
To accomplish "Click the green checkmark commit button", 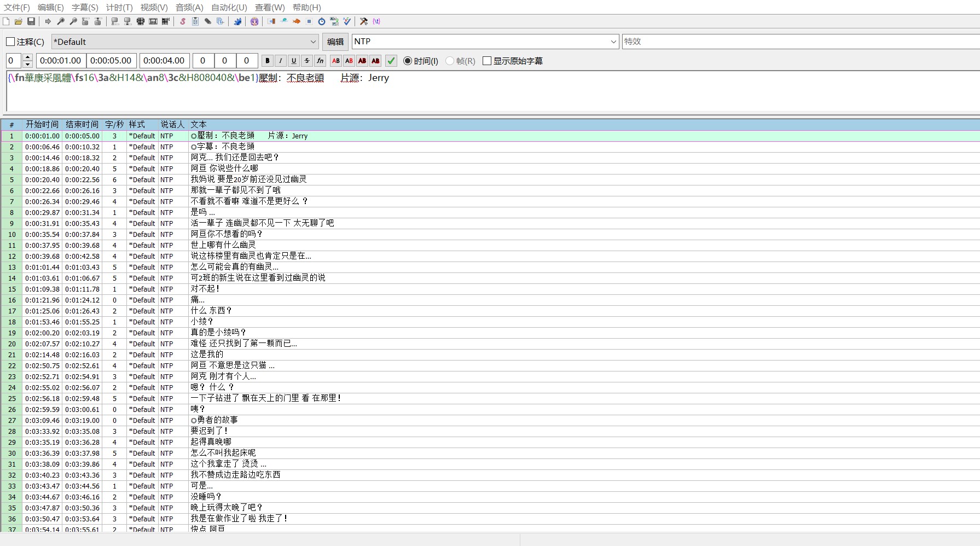I will tap(391, 61).
